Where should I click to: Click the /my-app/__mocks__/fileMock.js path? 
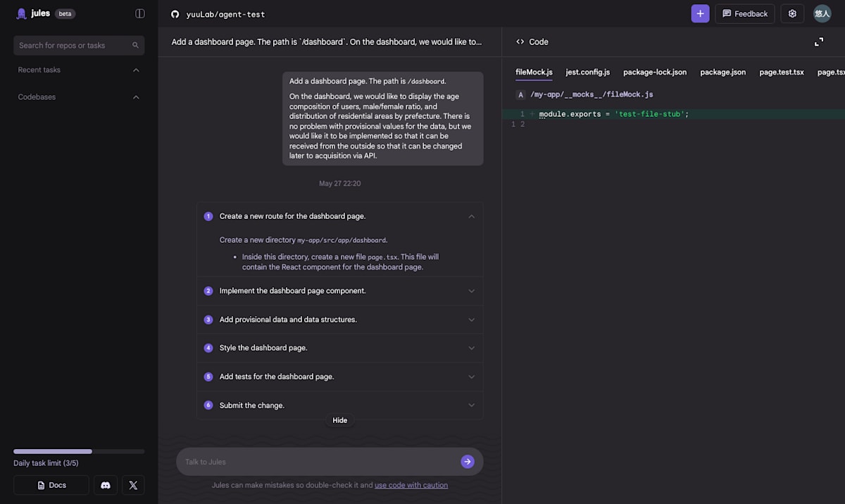click(x=591, y=94)
